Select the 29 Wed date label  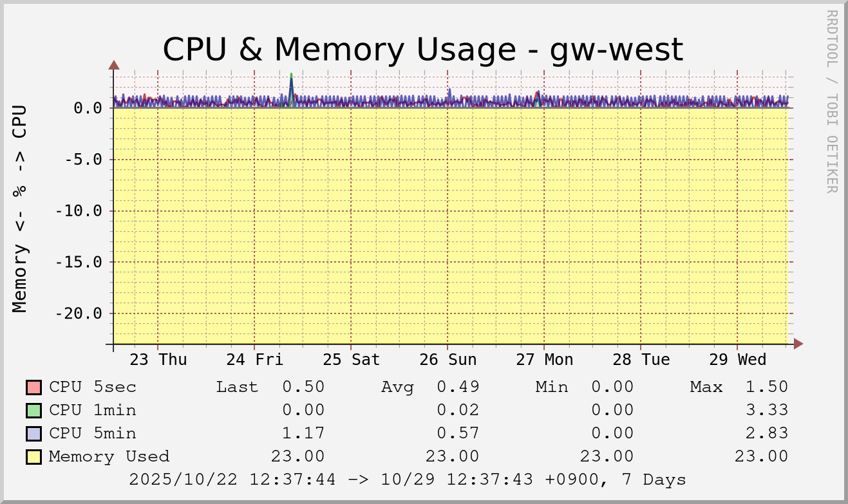(738, 360)
